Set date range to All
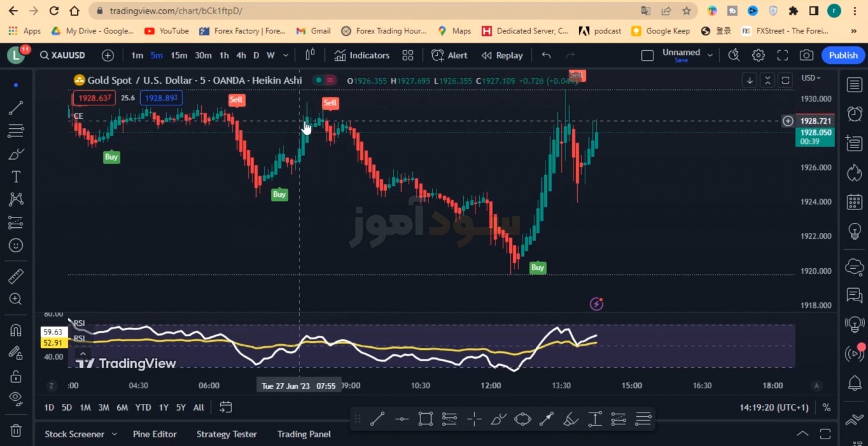 click(x=198, y=407)
